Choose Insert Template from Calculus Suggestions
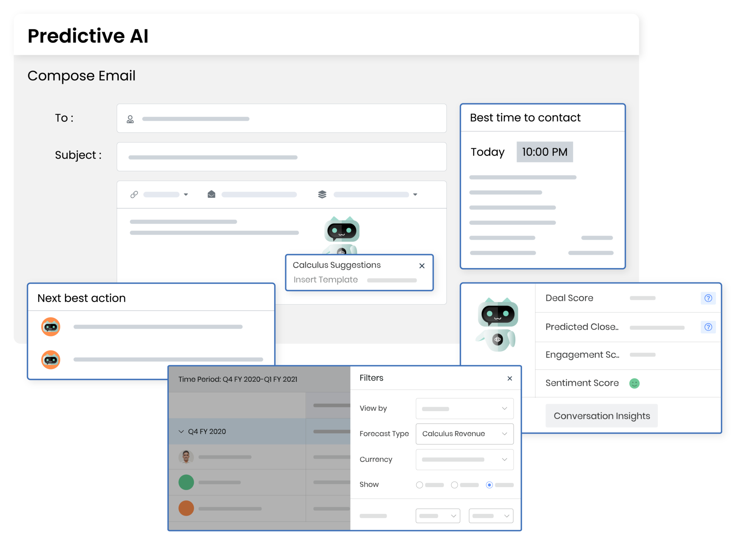The width and height of the screenshot is (756, 550). click(325, 279)
